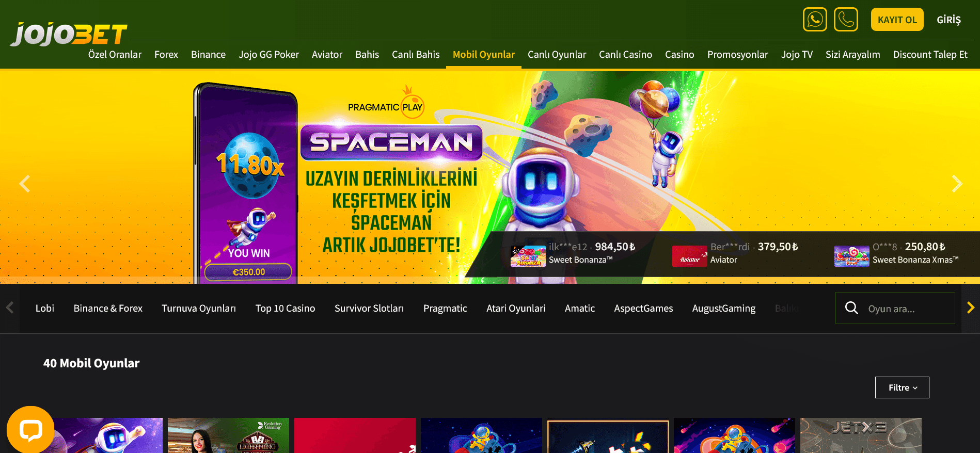The image size is (980, 453).
Task: Click the GİRİŞ login button
Action: 949,20
